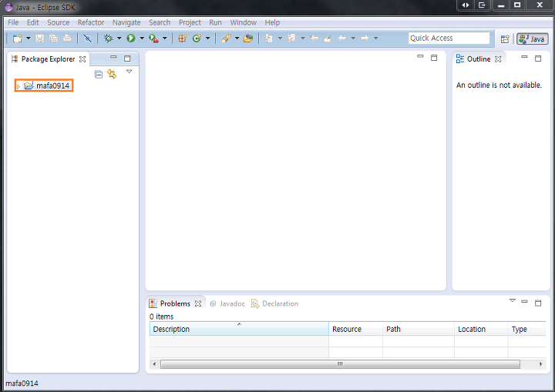Open the Window menu
This screenshot has width=555, height=392.
(243, 22)
